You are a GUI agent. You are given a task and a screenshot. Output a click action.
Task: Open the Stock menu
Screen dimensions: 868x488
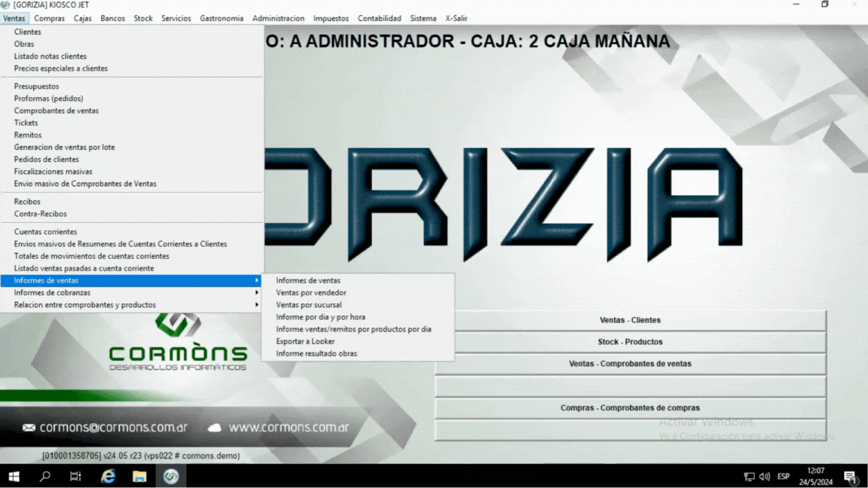pyautogui.click(x=143, y=18)
